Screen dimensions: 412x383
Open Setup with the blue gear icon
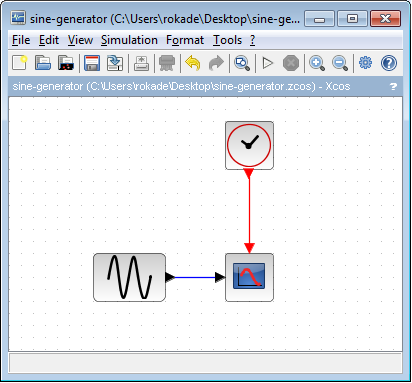click(x=365, y=63)
